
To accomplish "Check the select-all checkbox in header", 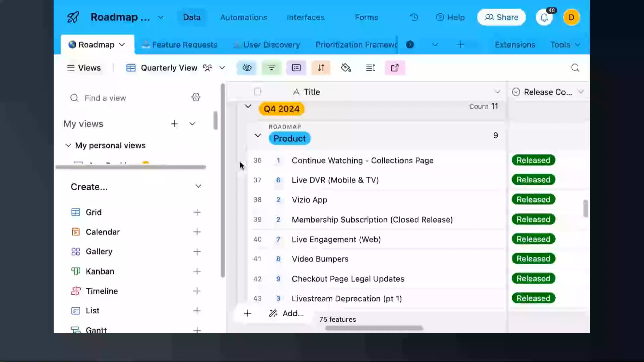I will [257, 92].
